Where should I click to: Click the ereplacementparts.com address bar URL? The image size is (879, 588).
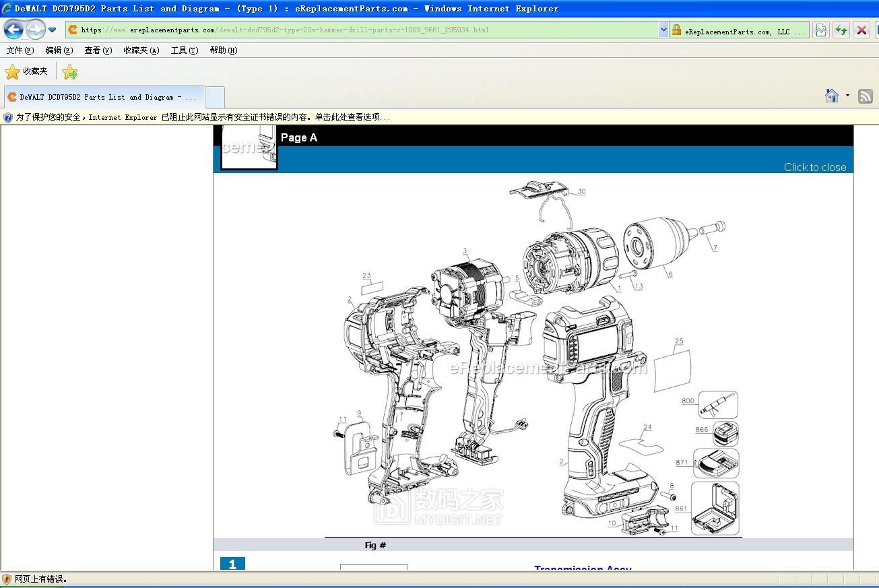click(285, 30)
